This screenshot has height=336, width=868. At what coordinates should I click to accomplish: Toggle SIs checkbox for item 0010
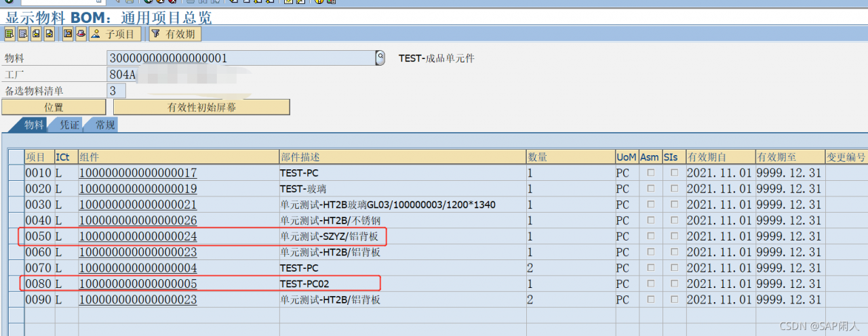(x=674, y=173)
